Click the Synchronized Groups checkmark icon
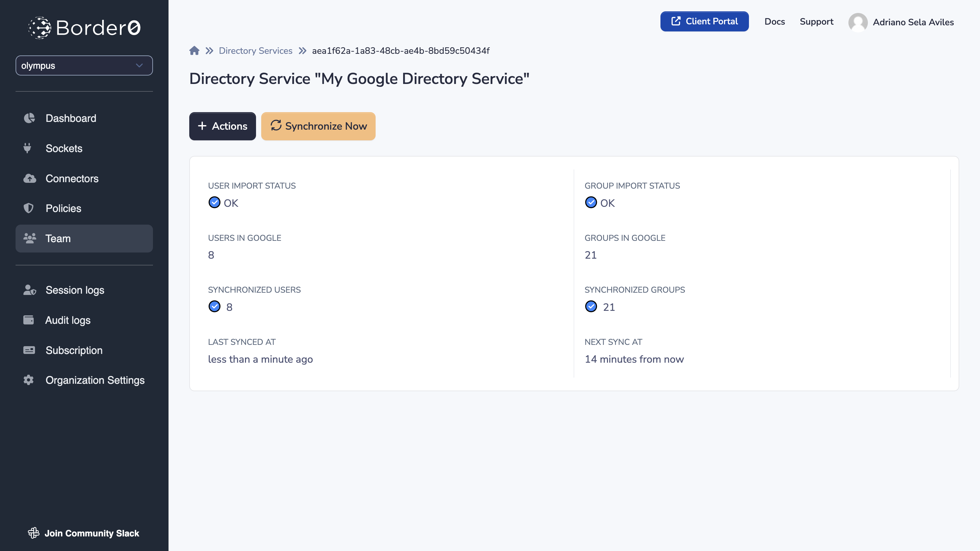980x551 pixels. point(591,306)
